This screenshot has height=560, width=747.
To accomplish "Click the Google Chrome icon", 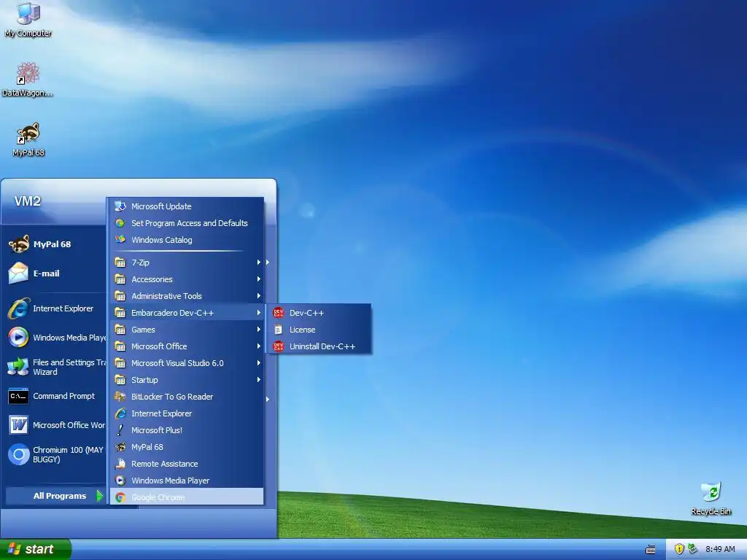I will [x=120, y=497].
